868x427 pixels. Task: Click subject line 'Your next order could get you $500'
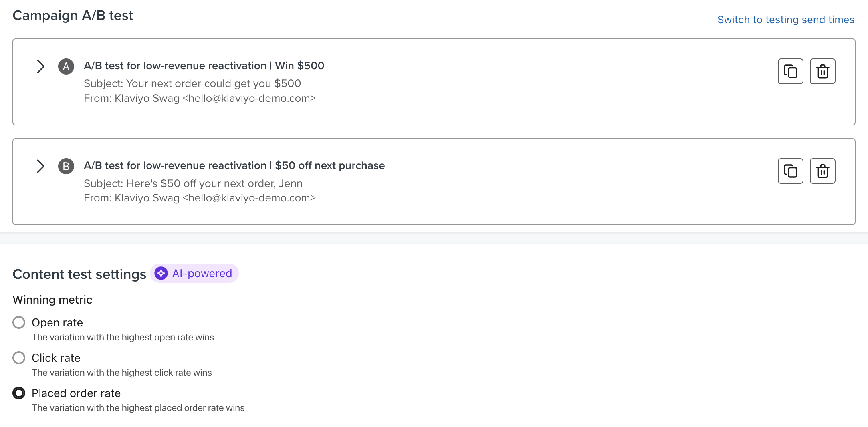pos(192,83)
